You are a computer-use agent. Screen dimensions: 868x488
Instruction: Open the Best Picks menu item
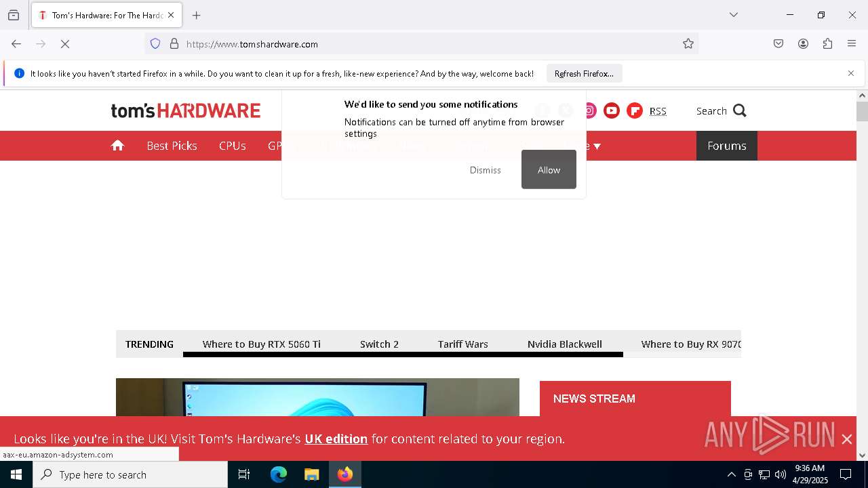click(172, 146)
